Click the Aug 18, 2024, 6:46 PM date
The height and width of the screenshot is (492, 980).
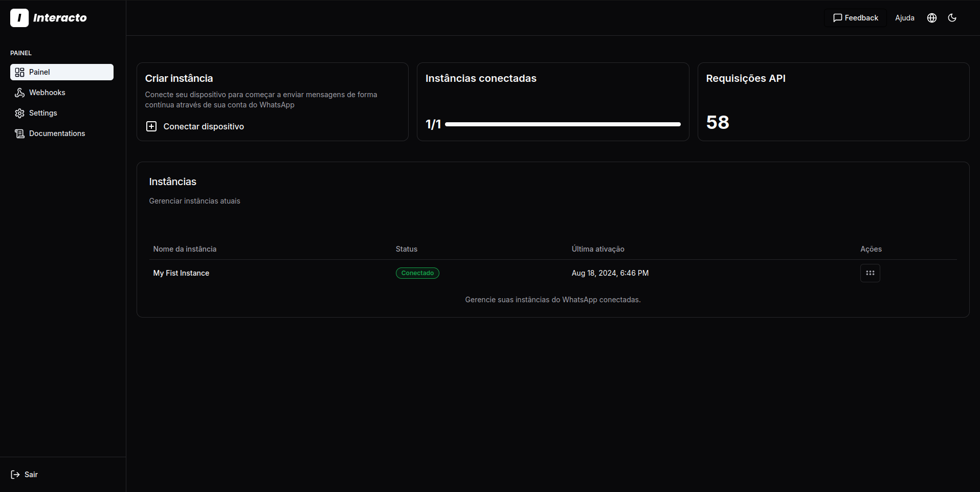pyautogui.click(x=610, y=273)
